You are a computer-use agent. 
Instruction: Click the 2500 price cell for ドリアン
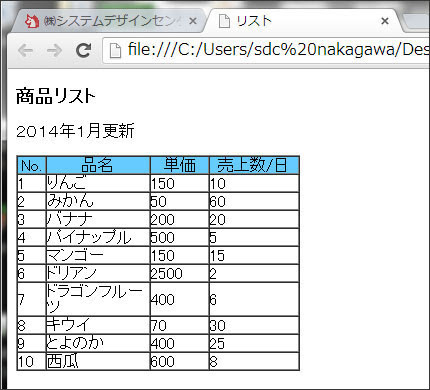point(180,273)
